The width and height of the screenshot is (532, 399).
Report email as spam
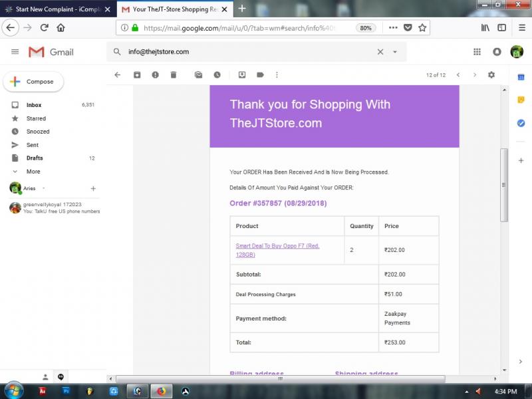[x=155, y=75]
